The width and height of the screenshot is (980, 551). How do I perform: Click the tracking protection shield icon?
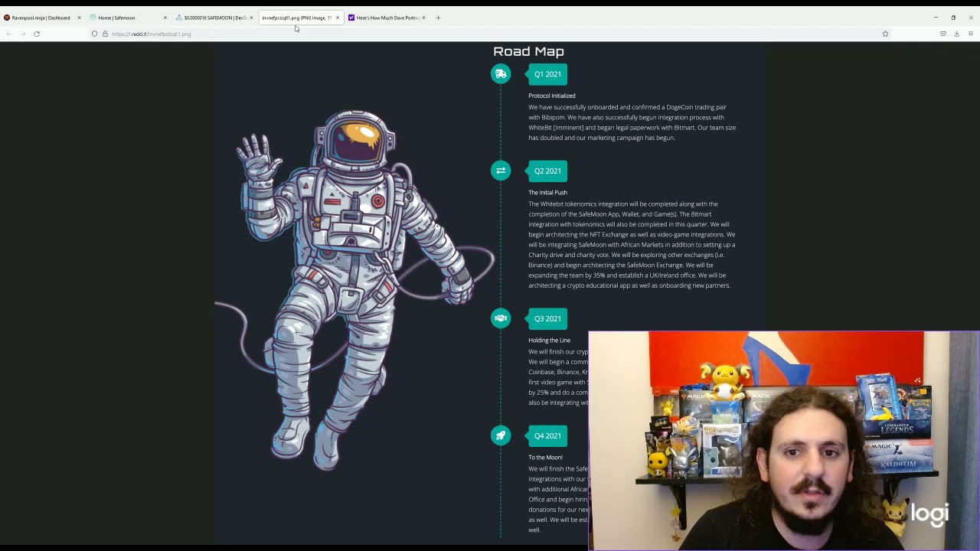[95, 34]
